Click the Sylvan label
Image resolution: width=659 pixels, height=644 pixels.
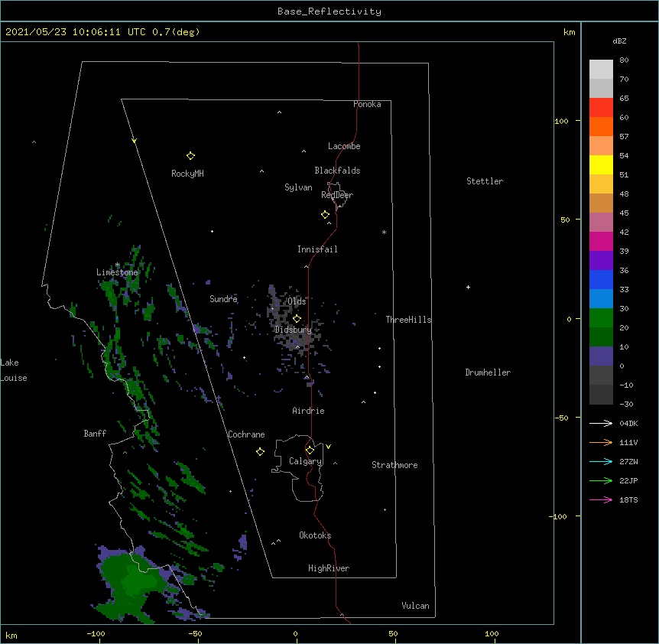[x=298, y=187]
